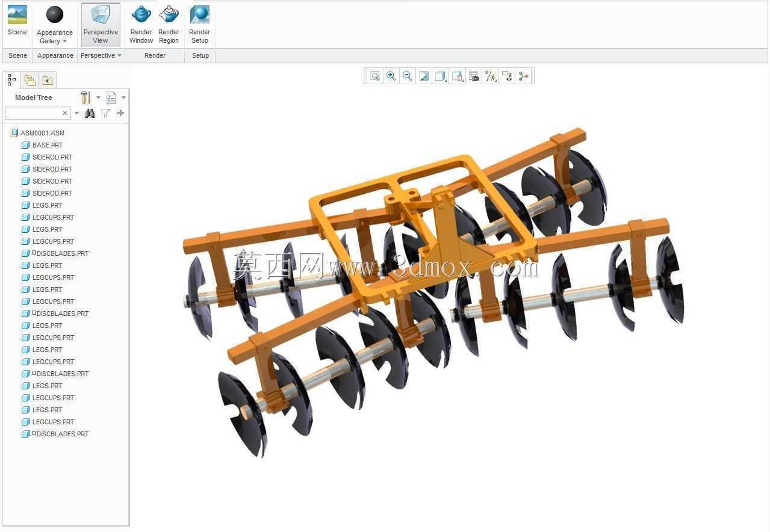The height and width of the screenshot is (532, 770).
Task: Expand the Show list dropdown arrow
Action: pos(123,97)
